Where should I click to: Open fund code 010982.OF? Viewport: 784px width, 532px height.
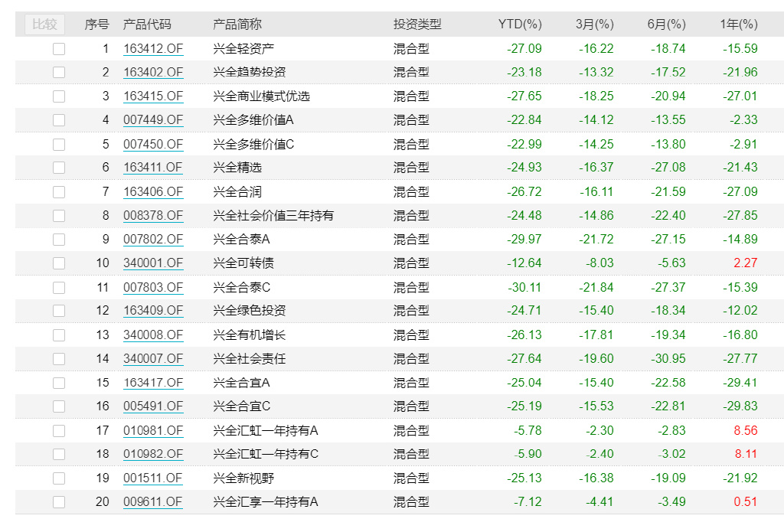(x=153, y=454)
